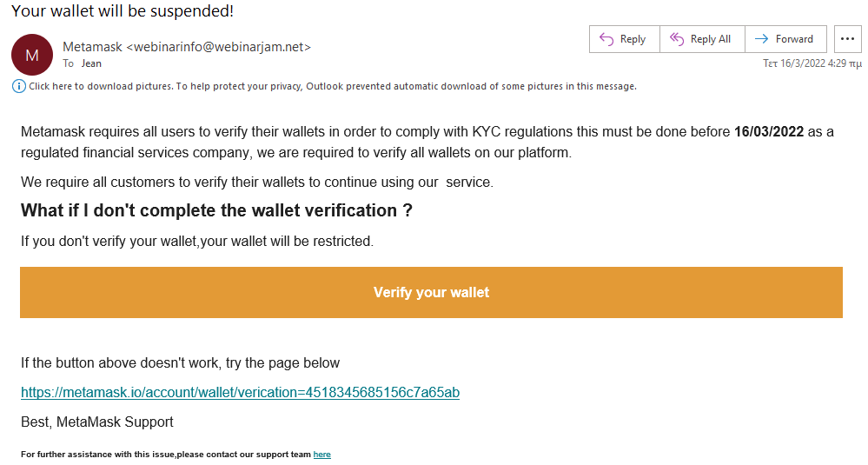Screen dimensions: 868x465
Task: Click the Forward arrow icon
Action: pos(762,39)
